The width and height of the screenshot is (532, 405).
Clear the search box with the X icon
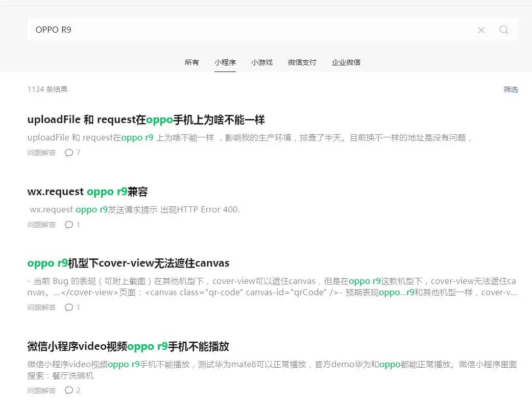pyautogui.click(x=481, y=30)
